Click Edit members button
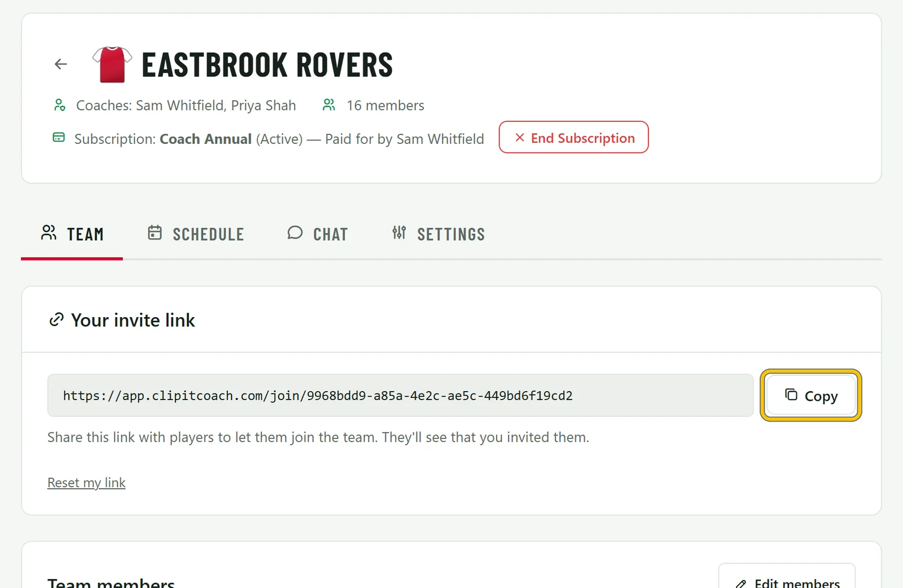This screenshot has height=588, width=903. click(787, 577)
